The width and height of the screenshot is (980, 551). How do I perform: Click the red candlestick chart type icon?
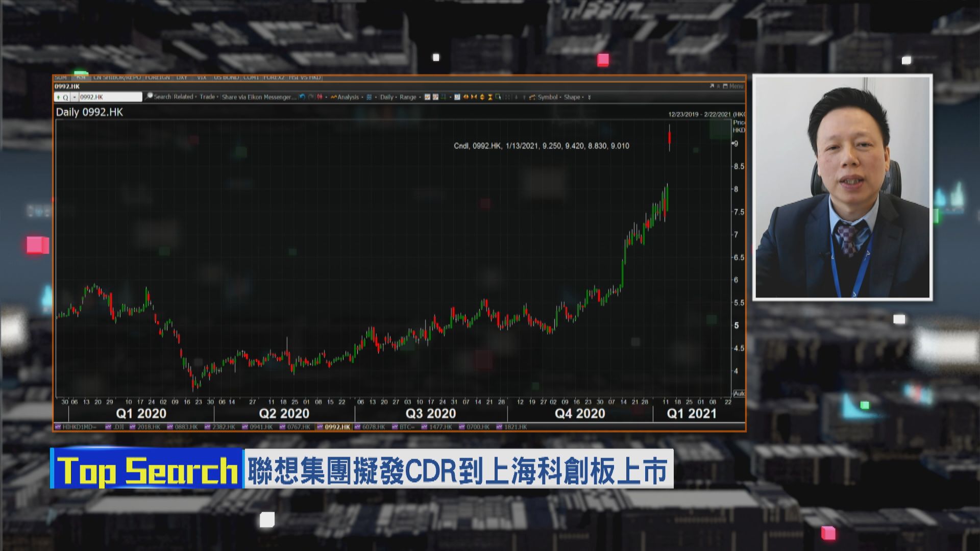320,97
